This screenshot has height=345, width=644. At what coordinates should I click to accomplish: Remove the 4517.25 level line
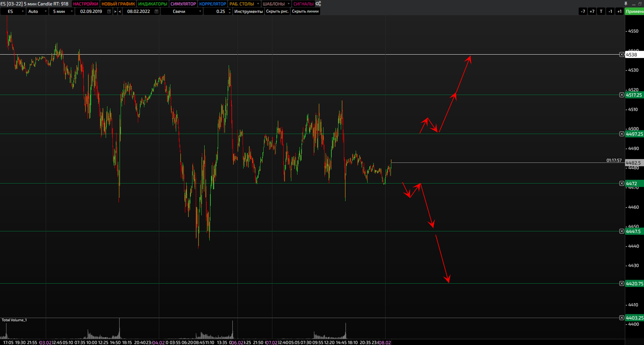pyautogui.click(x=621, y=95)
